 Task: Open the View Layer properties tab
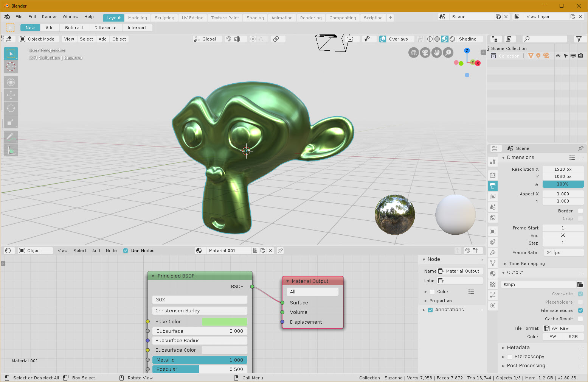click(x=493, y=196)
